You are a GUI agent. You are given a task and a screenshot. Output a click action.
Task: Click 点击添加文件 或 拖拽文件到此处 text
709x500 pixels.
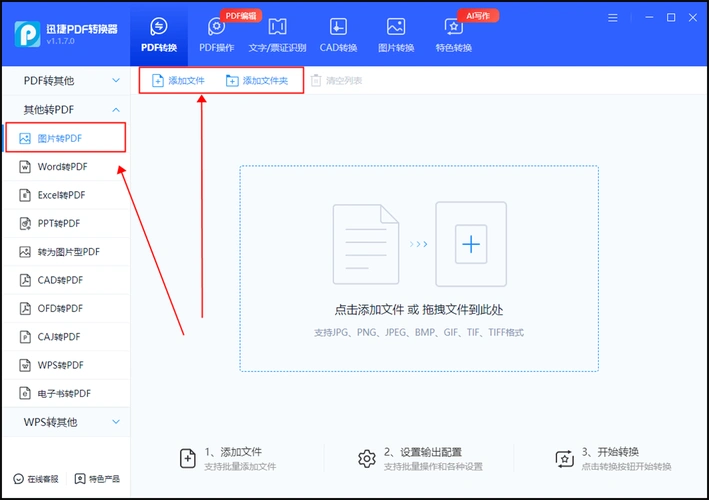point(419,310)
